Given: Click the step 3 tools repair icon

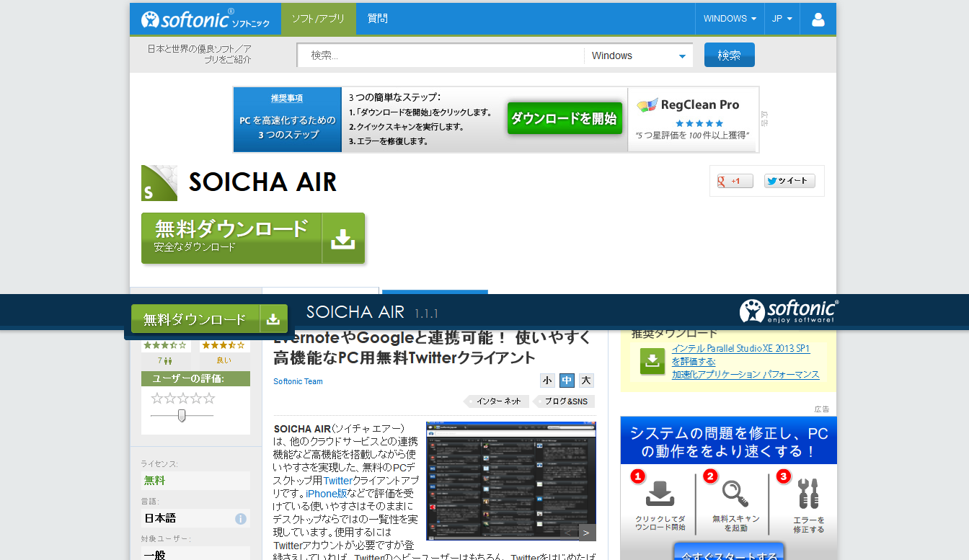Looking at the screenshot, I should point(807,494).
